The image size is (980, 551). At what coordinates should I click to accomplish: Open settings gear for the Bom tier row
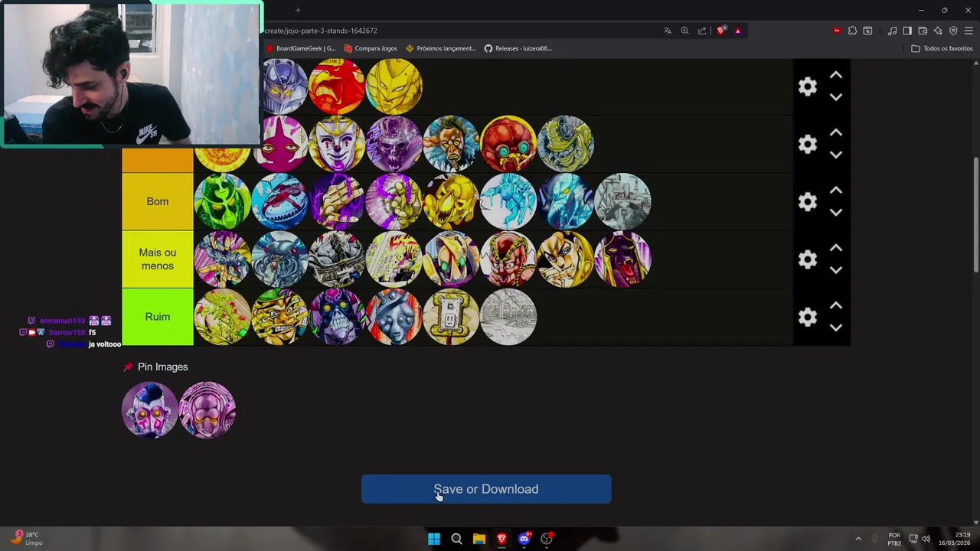click(x=808, y=201)
